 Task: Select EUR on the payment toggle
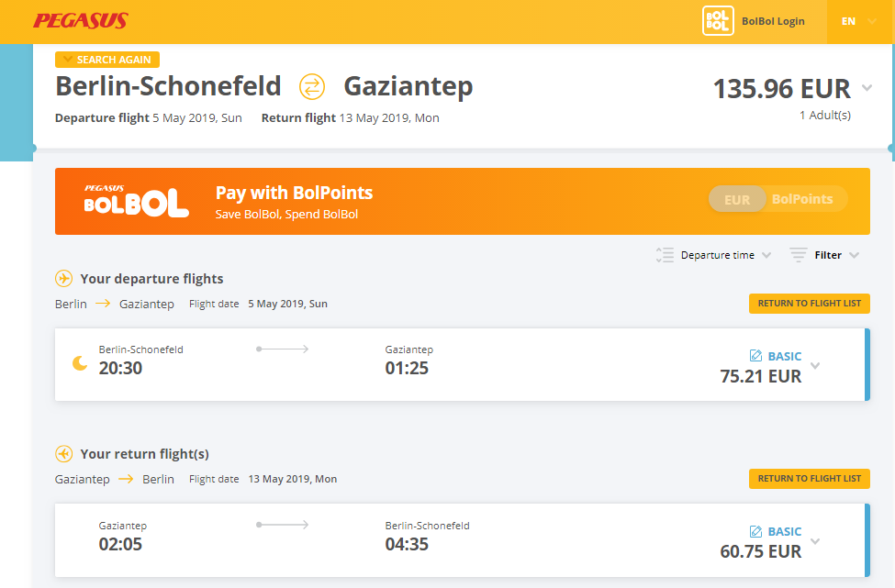coord(737,200)
